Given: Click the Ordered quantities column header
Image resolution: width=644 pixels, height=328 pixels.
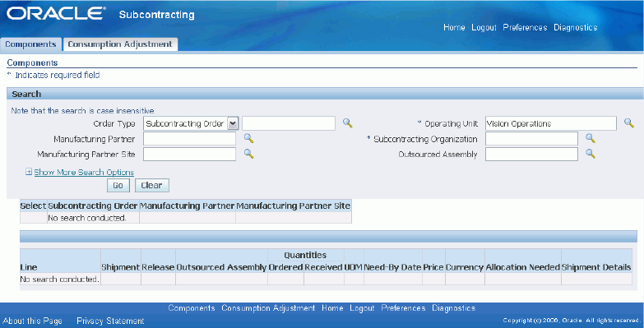Looking at the screenshot, I should 285,267.
